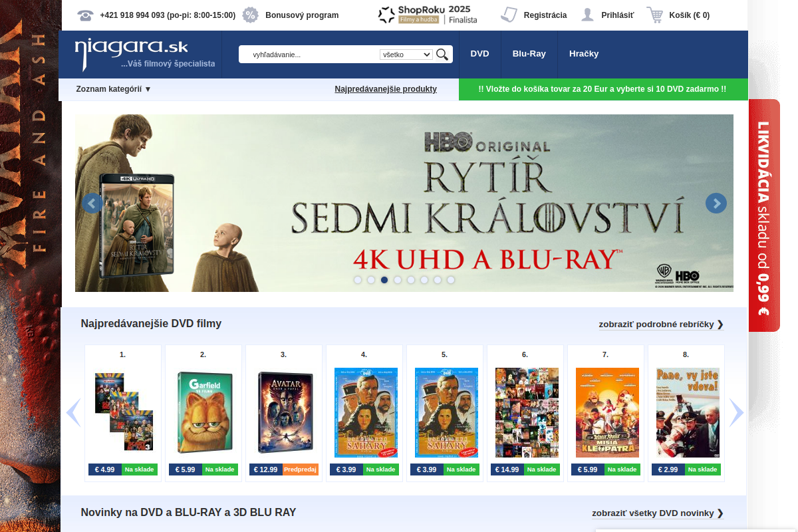Select sixth banner pagination dot
Viewport: 798px width, 532px height.
(424, 280)
